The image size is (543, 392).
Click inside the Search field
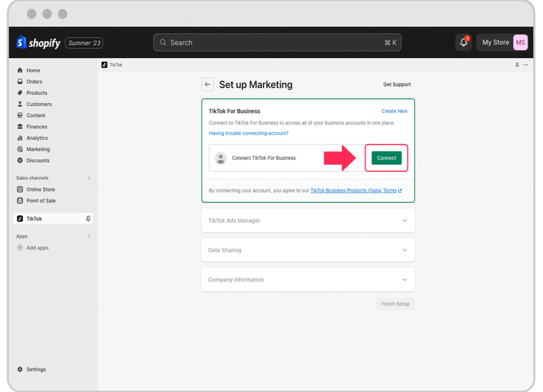273,42
